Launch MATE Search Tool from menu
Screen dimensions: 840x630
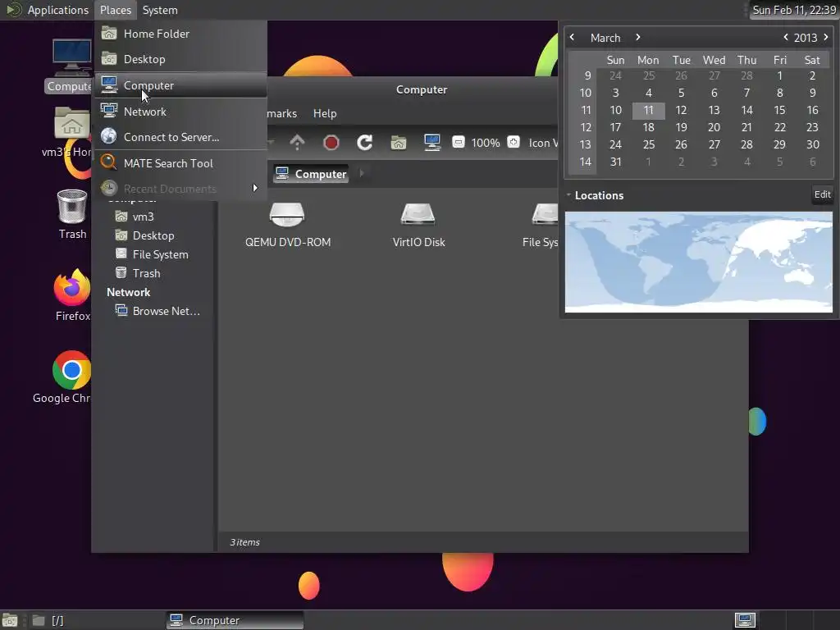coord(180,163)
